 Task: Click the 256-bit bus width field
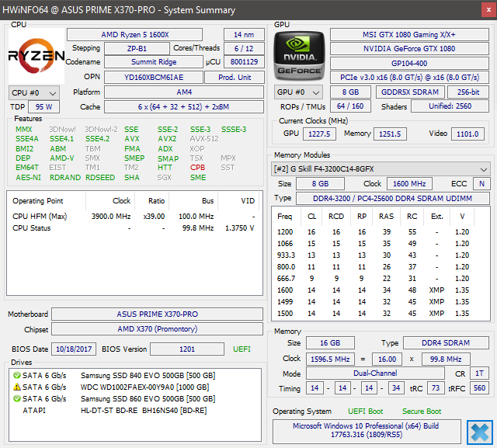(468, 92)
